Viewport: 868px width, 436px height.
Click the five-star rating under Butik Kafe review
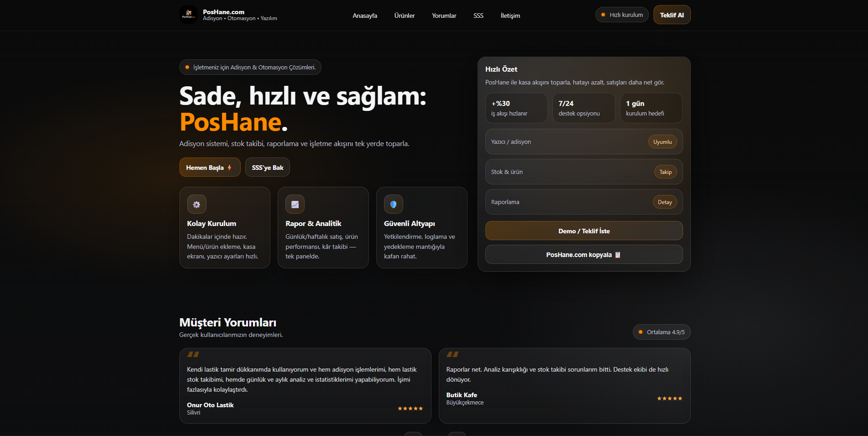point(669,398)
